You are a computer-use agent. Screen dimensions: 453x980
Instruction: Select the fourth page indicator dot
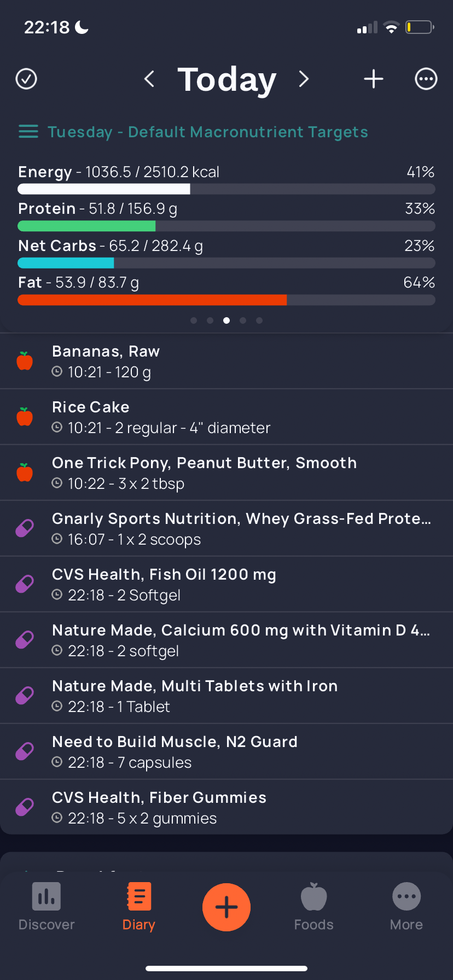pyautogui.click(x=243, y=320)
